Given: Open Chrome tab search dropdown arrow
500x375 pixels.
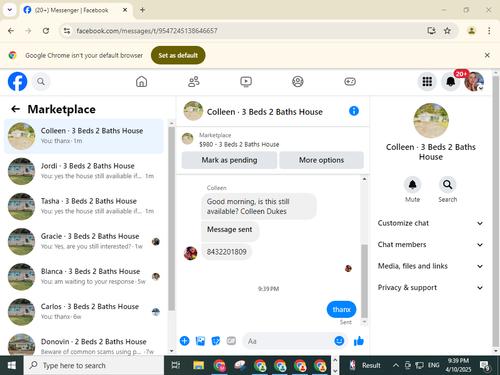Looking at the screenshot, I should (10, 10).
